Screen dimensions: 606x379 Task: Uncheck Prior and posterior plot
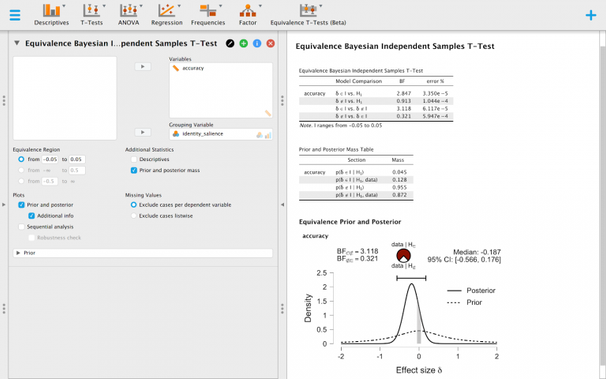[x=21, y=205]
